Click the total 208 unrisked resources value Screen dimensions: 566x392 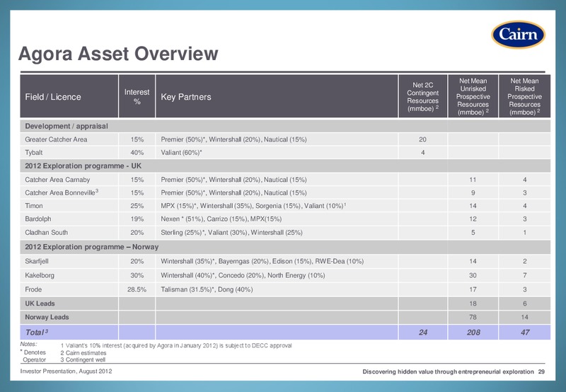473,332
